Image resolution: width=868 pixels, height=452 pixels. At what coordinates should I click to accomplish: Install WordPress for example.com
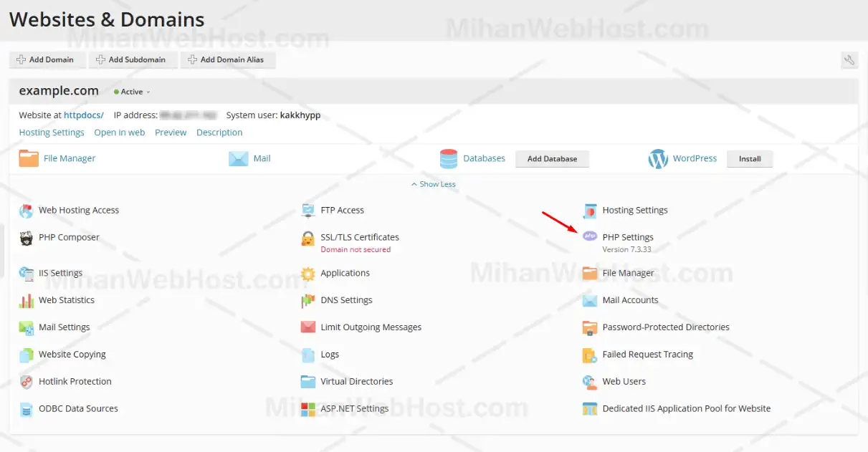(750, 158)
